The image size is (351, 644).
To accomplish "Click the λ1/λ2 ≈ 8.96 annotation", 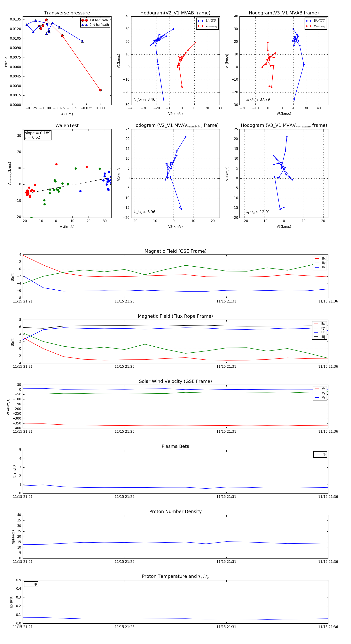I will click(144, 212).
